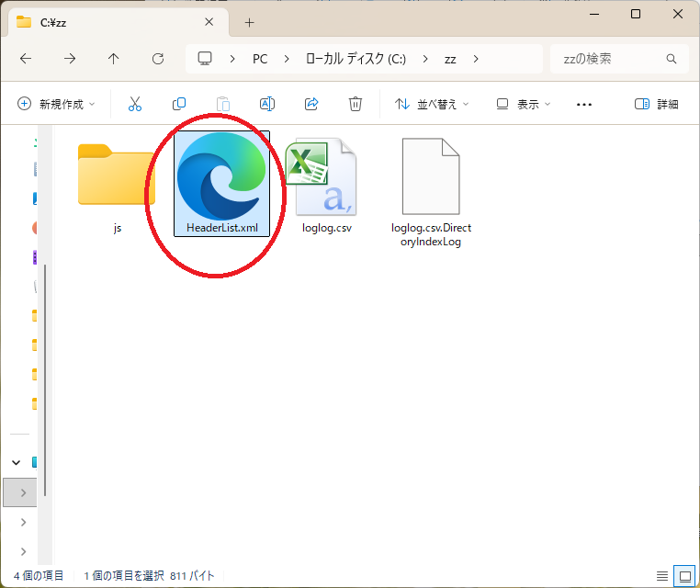Click the navigation pane vertical scrollbar
The image size is (700, 588).
click(x=45, y=379)
